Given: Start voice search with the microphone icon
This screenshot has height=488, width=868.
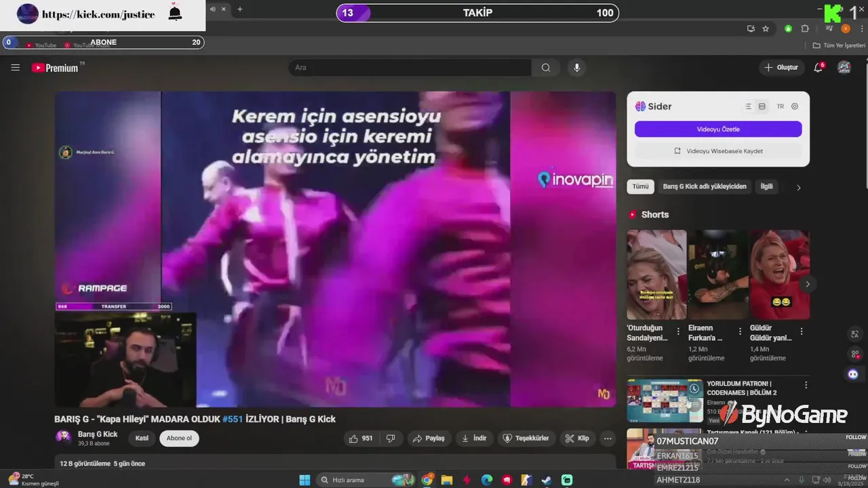Looking at the screenshot, I should [x=577, y=68].
